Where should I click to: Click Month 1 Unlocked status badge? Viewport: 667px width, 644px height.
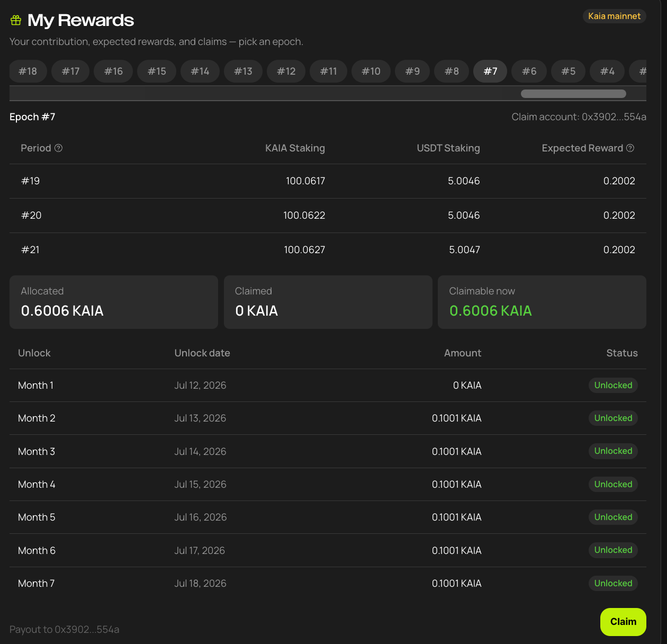[613, 386]
